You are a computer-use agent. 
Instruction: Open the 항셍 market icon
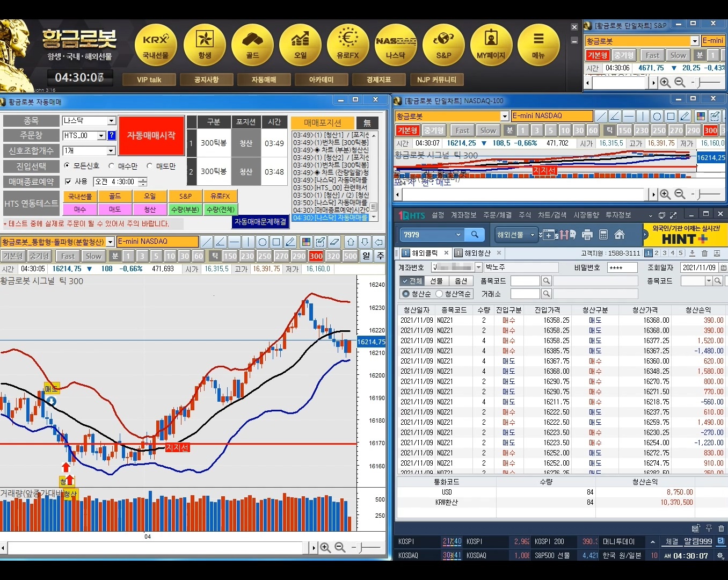coord(205,45)
